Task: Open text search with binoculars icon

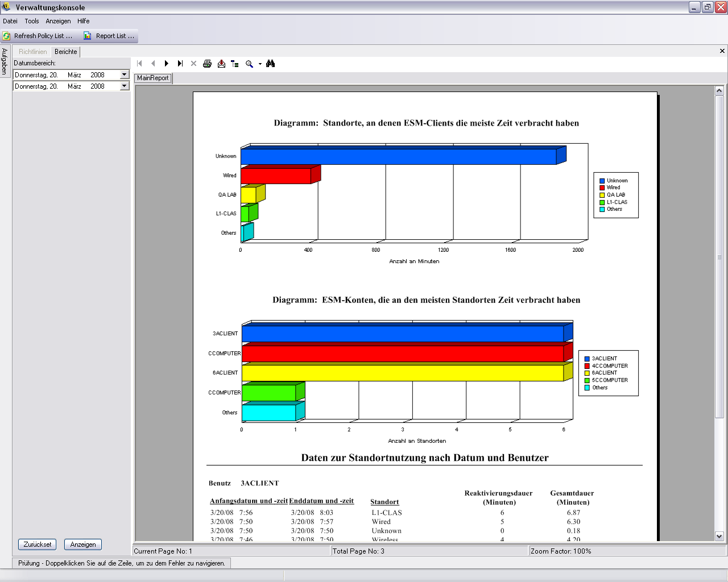Action: (271, 64)
